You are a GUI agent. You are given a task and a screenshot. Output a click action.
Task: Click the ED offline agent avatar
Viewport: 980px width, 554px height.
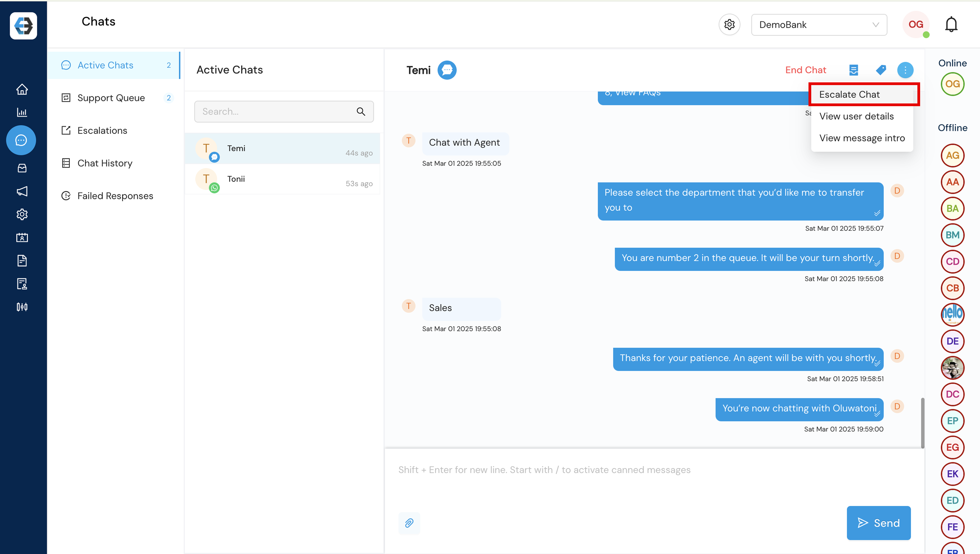coord(952,500)
